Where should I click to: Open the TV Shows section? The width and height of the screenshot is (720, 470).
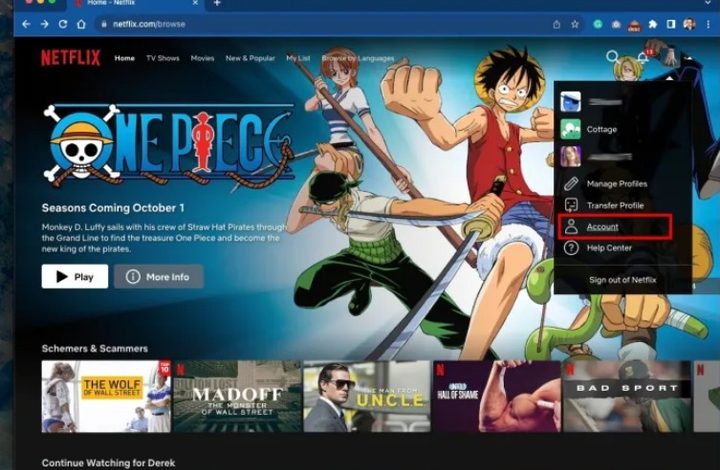tap(163, 58)
